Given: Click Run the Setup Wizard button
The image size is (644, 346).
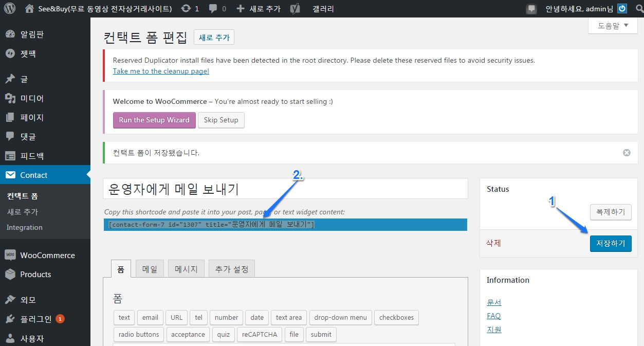Looking at the screenshot, I should [154, 120].
